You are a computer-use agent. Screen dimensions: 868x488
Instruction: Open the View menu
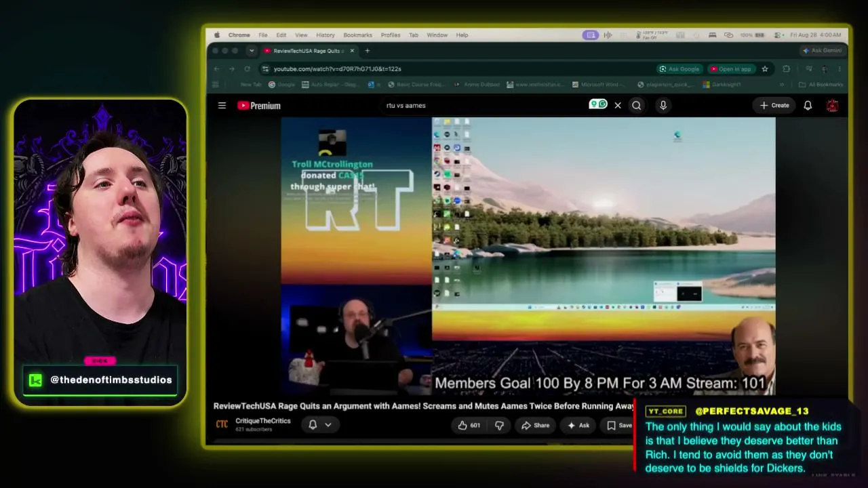(301, 35)
